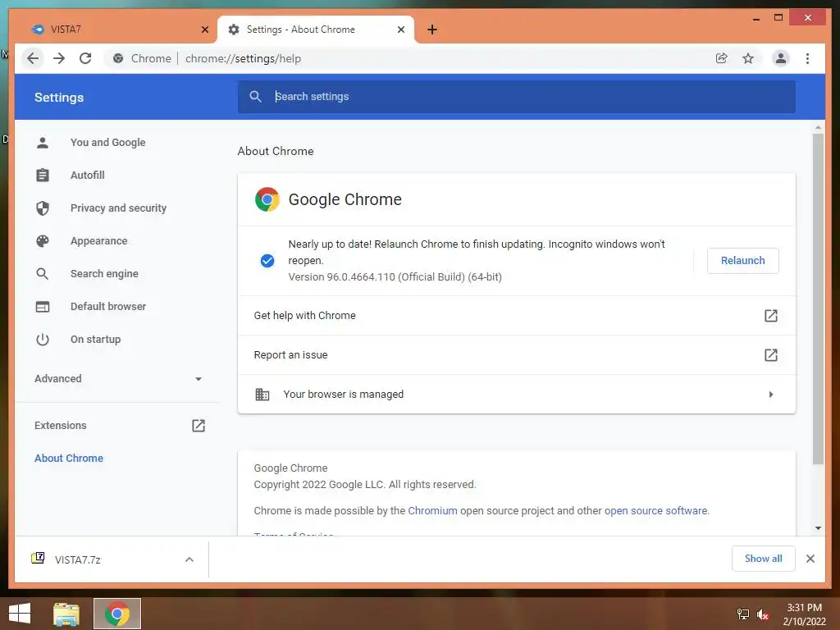
Task: Open Autofill settings
Action: (87, 176)
